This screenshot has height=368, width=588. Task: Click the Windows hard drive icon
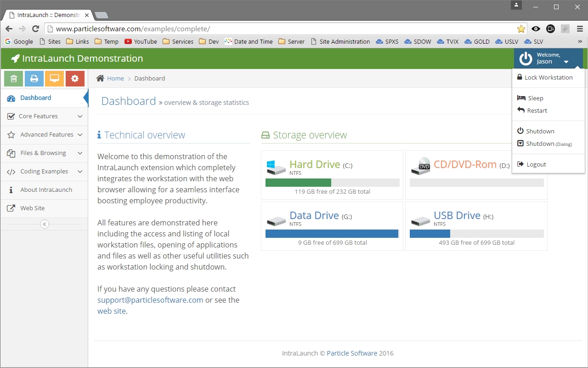pyautogui.click(x=276, y=167)
